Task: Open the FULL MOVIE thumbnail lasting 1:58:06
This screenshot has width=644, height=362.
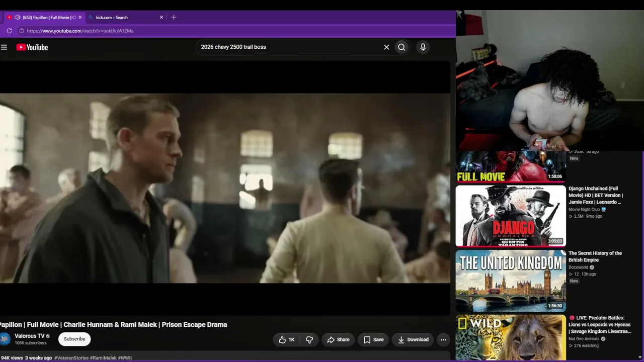Action: [511, 166]
